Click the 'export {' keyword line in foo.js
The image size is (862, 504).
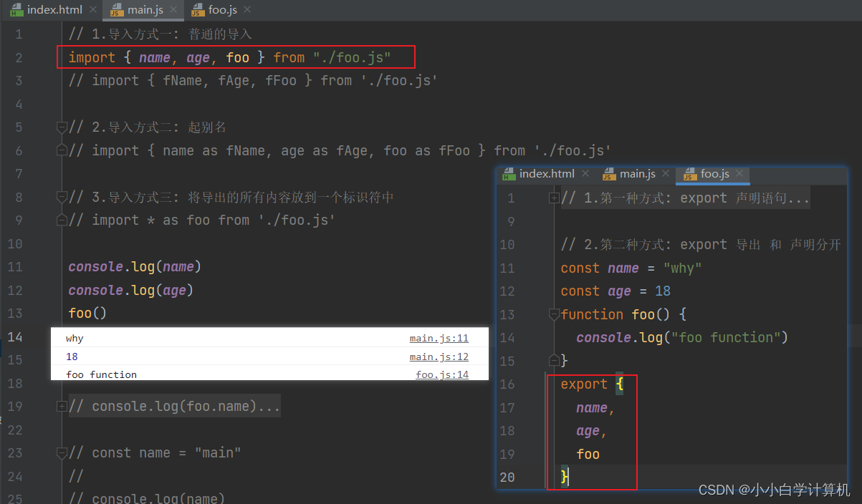(593, 384)
